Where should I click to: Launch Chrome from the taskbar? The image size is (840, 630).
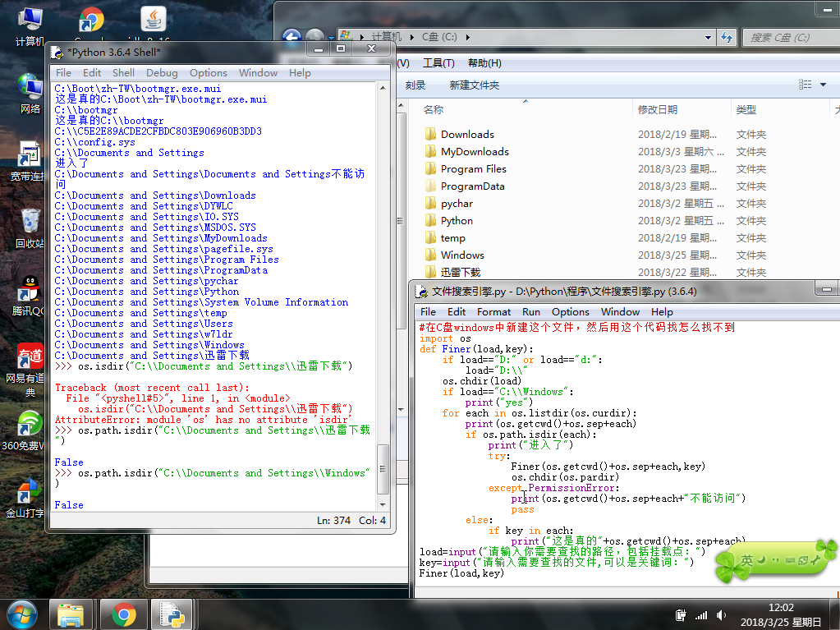click(124, 613)
